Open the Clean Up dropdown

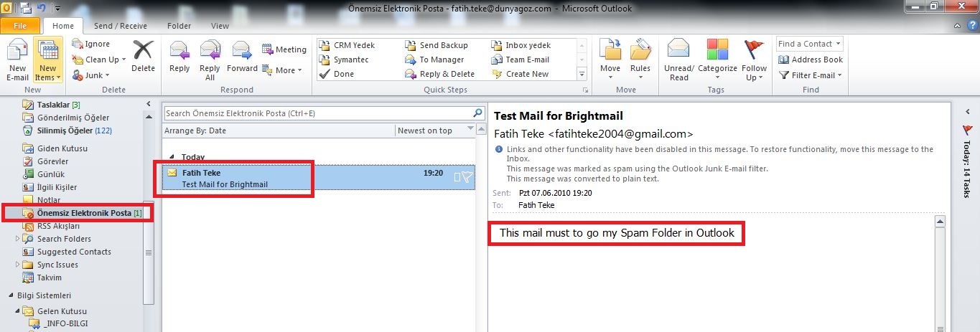click(x=99, y=60)
